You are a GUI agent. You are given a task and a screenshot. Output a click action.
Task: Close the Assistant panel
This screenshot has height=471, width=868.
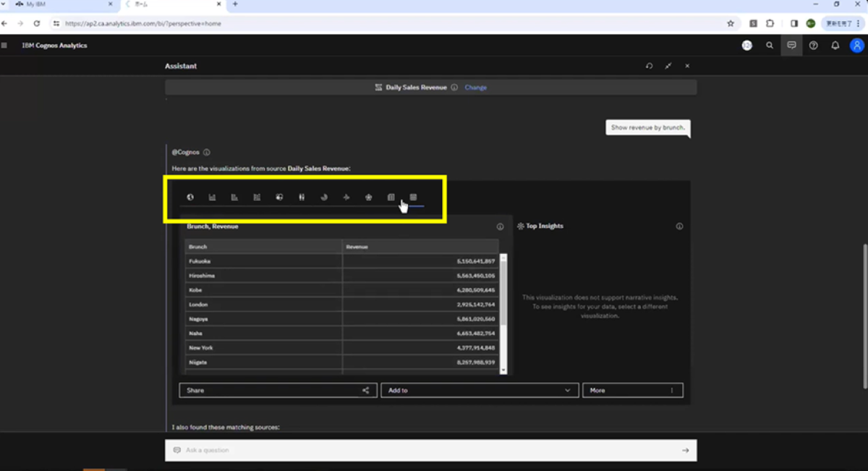pos(687,66)
